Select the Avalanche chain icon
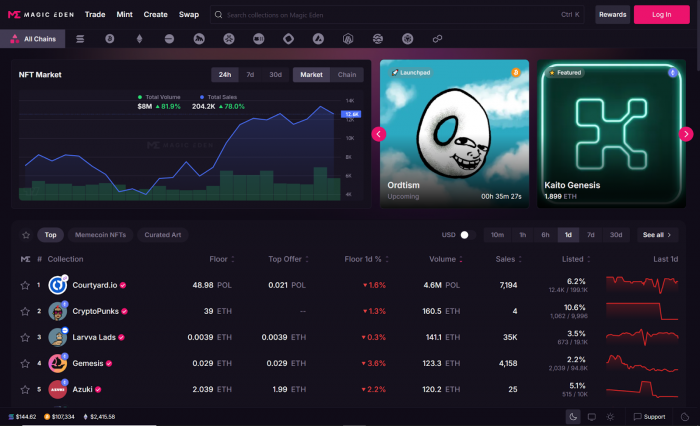 click(x=318, y=39)
